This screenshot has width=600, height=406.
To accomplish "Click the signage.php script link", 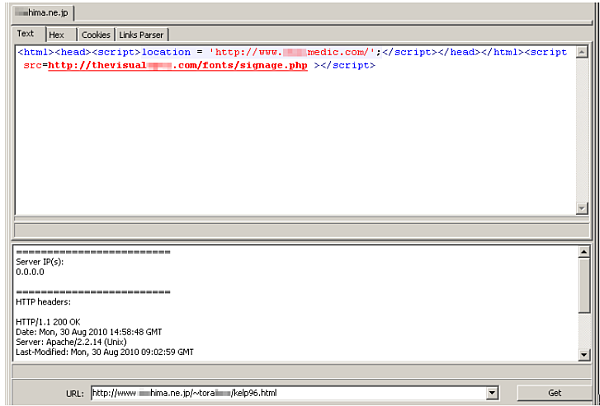I will (178, 65).
